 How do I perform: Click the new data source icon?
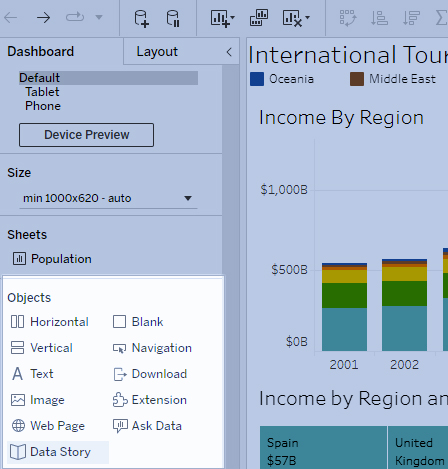click(141, 18)
